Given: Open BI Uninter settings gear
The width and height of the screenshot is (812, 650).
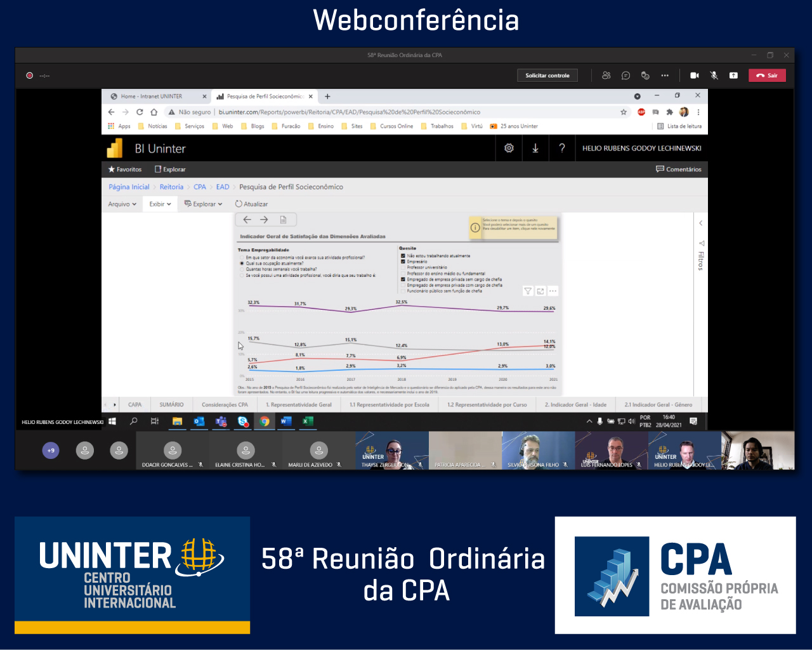Looking at the screenshot, I should (x=509, y=149).
